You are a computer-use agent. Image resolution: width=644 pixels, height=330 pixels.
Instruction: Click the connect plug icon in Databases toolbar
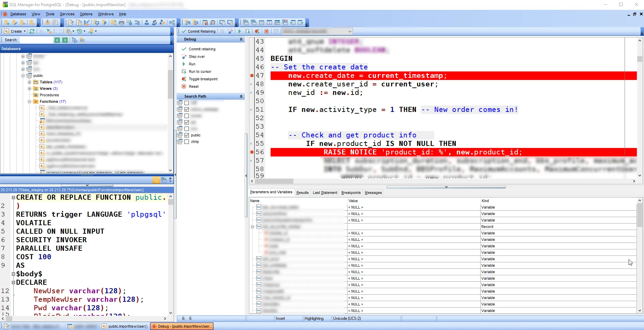49,31
